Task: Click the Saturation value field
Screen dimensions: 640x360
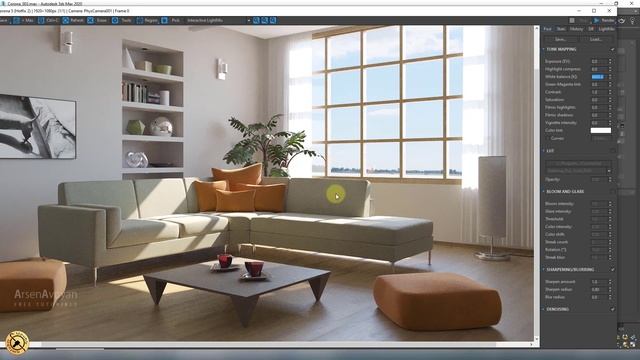Action: 598,100
